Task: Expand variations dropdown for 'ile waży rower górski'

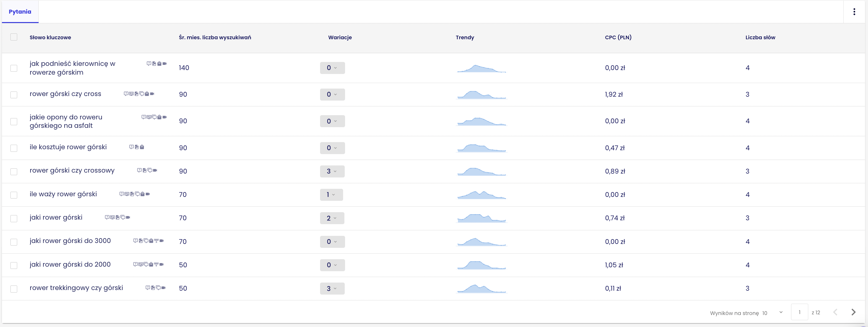Action: click(x=331, y=195)
